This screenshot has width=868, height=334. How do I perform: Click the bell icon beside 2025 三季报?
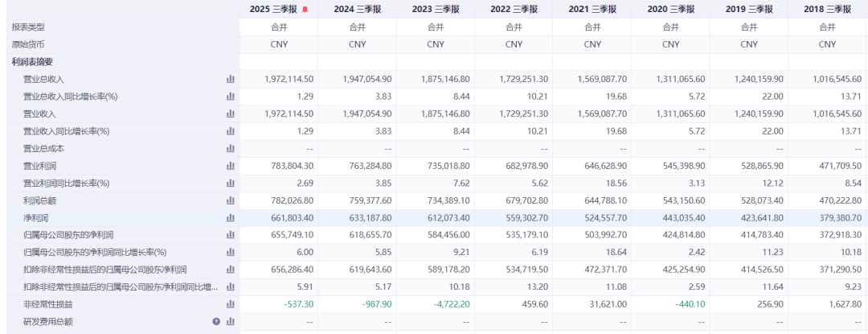[x=305, y=10]
